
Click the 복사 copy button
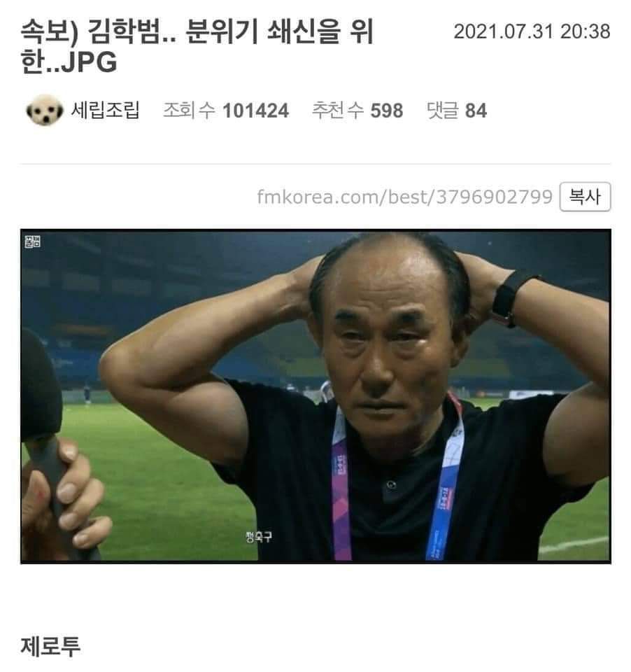pos(585,197)
